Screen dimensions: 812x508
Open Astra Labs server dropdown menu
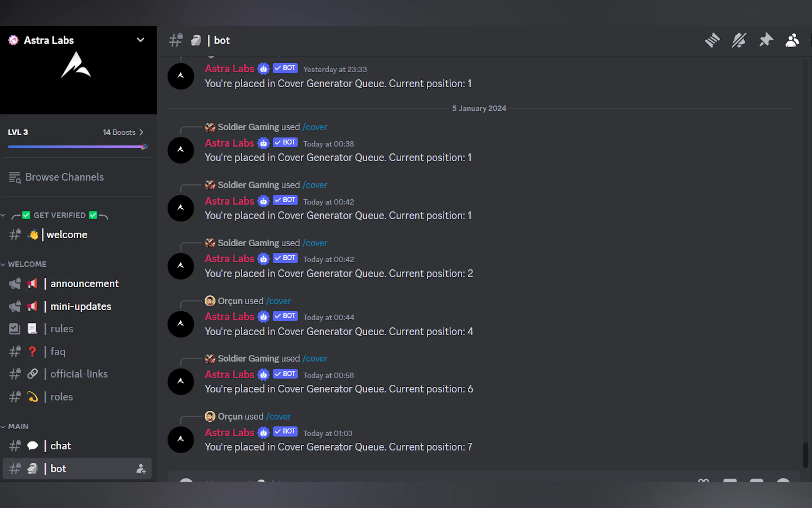[x=140, y=40]
